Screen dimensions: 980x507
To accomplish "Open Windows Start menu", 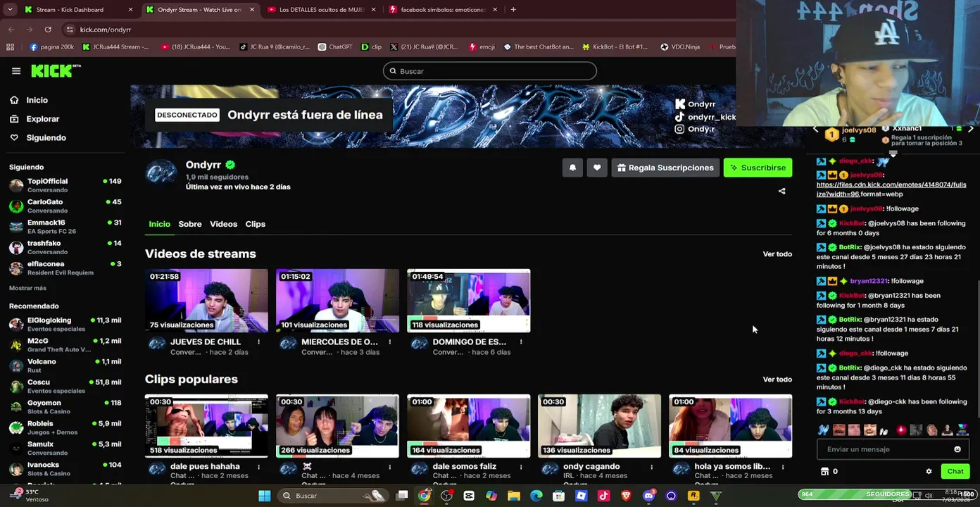I will click(265, 496).
